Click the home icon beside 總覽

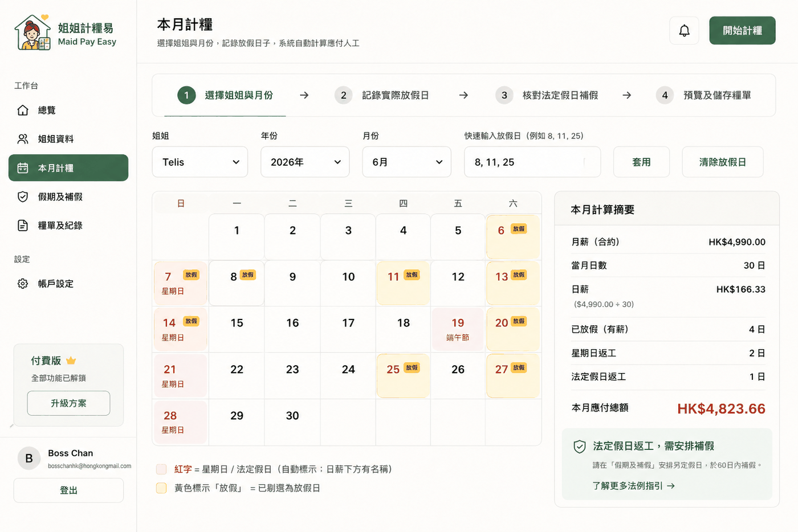[23, 110]
